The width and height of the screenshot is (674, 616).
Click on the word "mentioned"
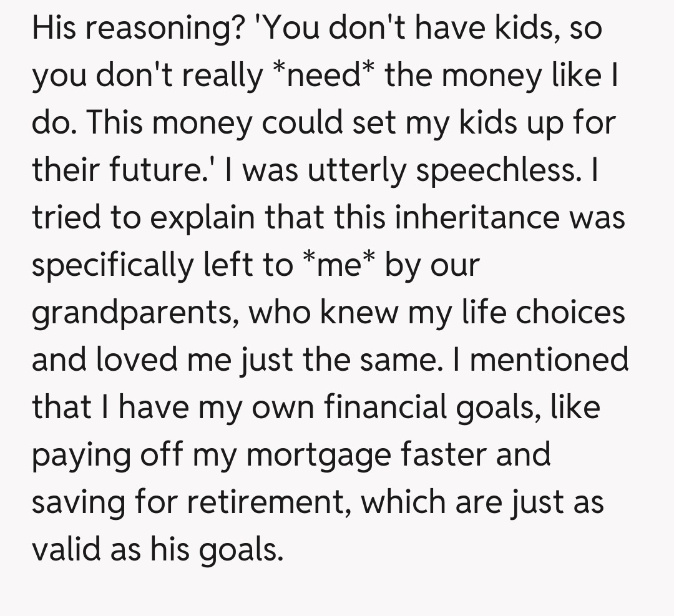[549, 359]
